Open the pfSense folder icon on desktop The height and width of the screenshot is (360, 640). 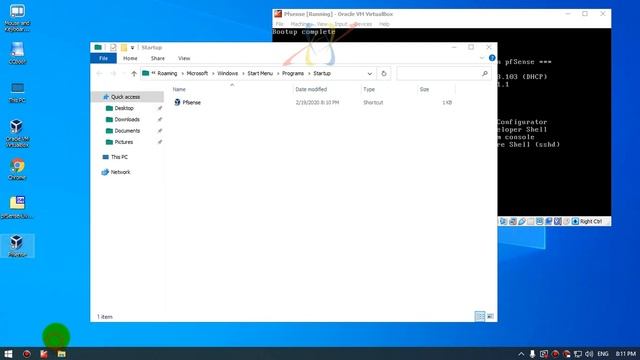[x=17, y=207]
